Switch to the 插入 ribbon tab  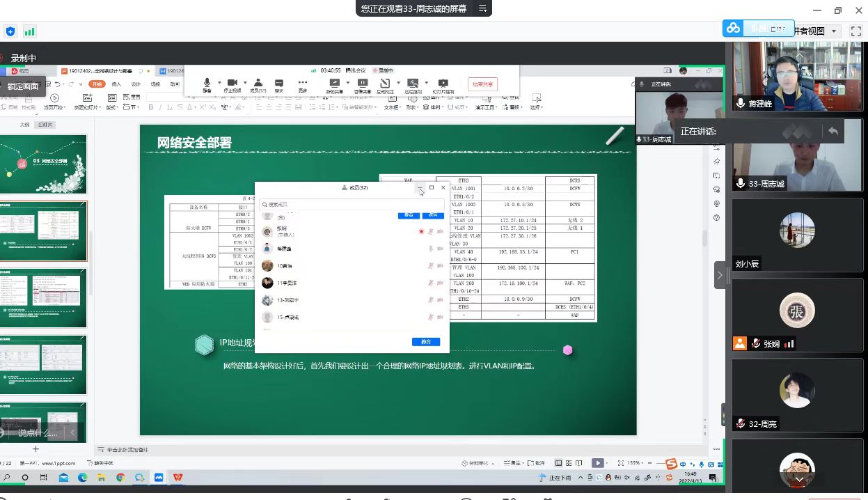(x=116, y=84)
